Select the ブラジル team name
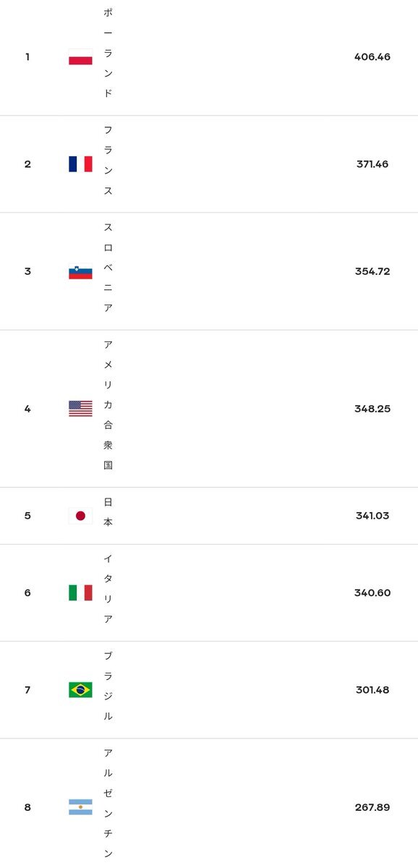The width and height of the screenshot is (418, 868). coord(108,686)
